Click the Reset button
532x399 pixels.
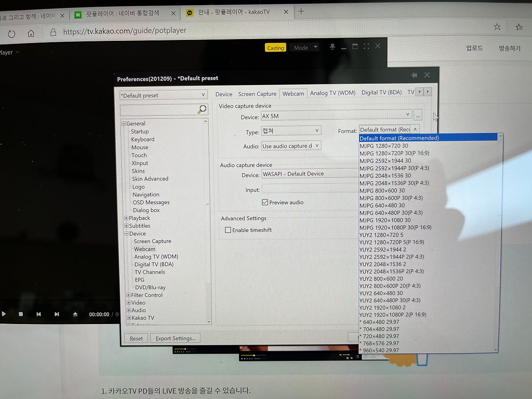(136, 338)
